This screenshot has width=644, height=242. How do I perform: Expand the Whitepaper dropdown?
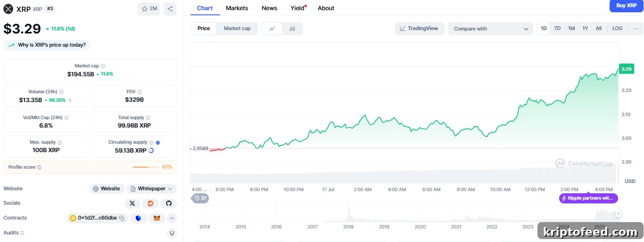152,189
